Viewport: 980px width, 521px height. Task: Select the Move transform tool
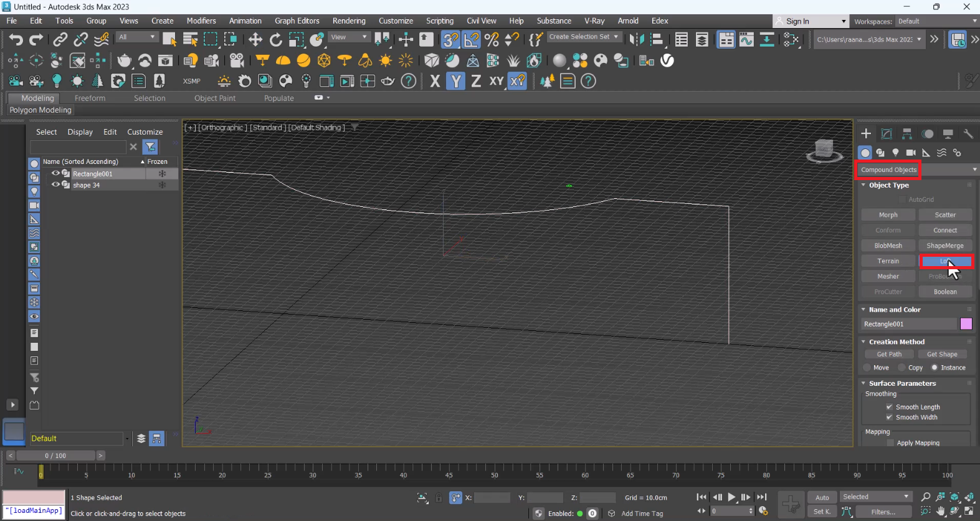(255, 40)
